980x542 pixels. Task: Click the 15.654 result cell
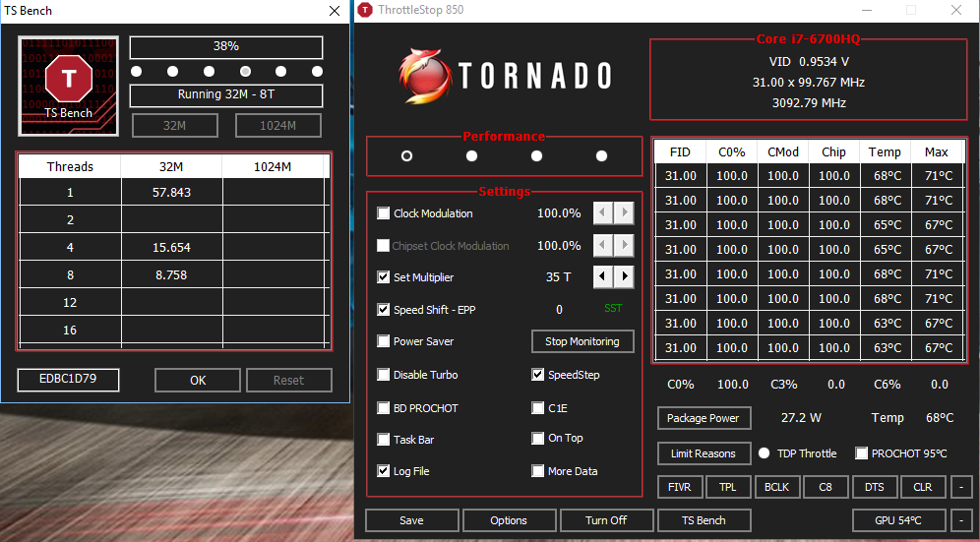coord(171,248)
